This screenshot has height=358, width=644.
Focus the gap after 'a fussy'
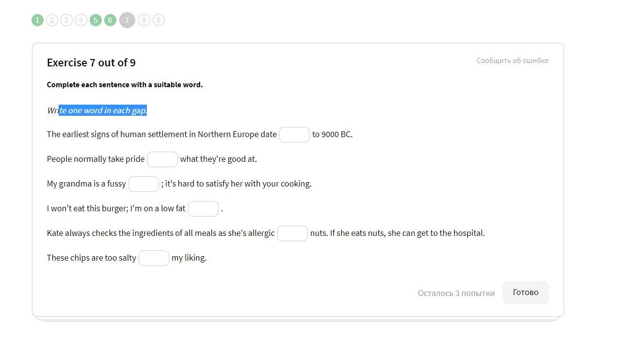[143, 184]
